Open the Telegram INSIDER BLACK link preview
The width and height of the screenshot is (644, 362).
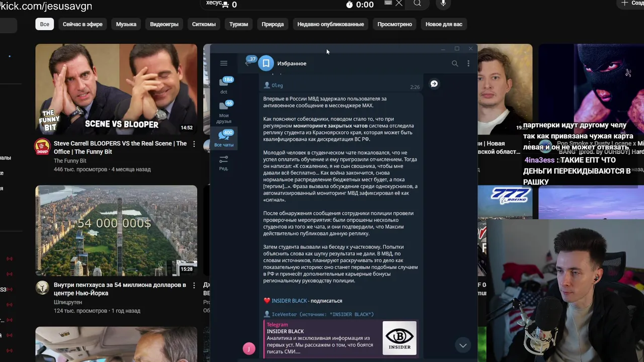pos(341,338)
